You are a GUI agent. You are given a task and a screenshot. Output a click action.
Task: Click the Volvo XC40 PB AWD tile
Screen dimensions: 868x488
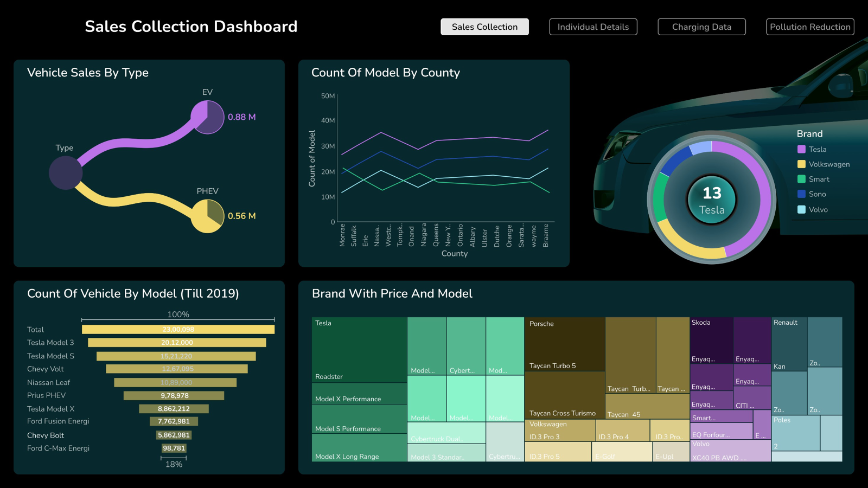[x=730, y=451]
